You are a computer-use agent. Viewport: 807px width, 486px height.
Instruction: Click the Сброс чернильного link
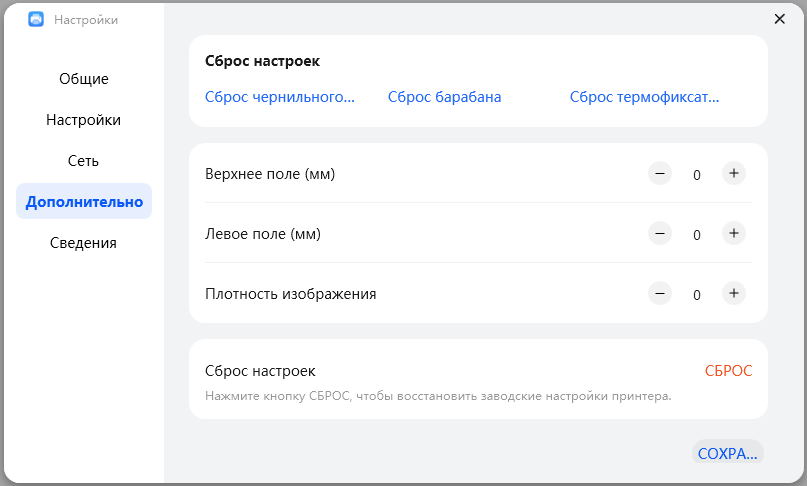point(280,97)
